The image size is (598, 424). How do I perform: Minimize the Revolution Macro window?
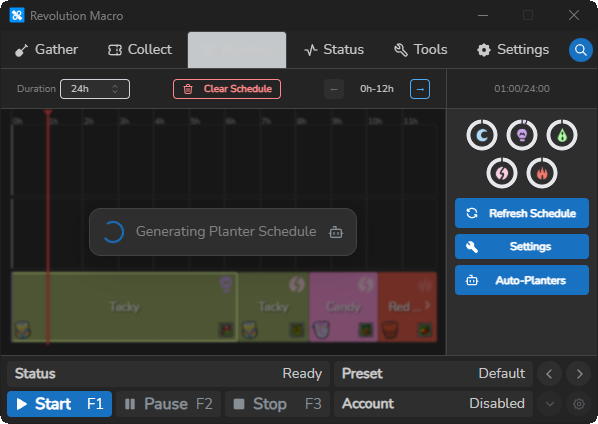coord(483,16)
